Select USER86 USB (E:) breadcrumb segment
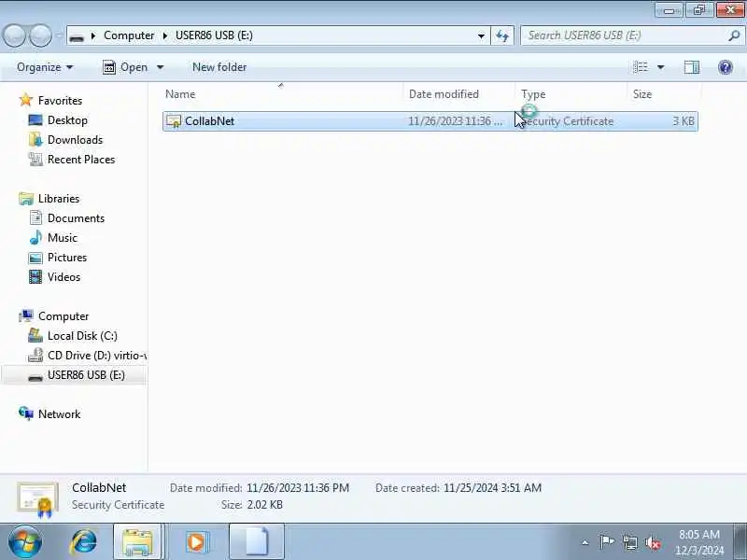 pyautogui.click(x=214, y=35)
